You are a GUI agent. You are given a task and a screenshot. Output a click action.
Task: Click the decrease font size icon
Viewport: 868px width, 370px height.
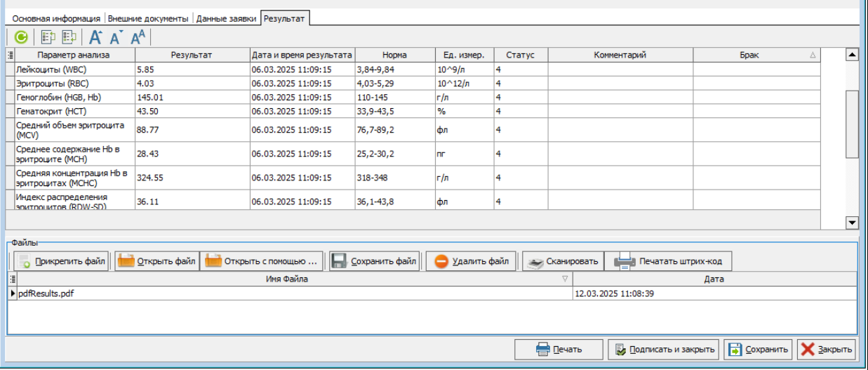pos(116,37)
